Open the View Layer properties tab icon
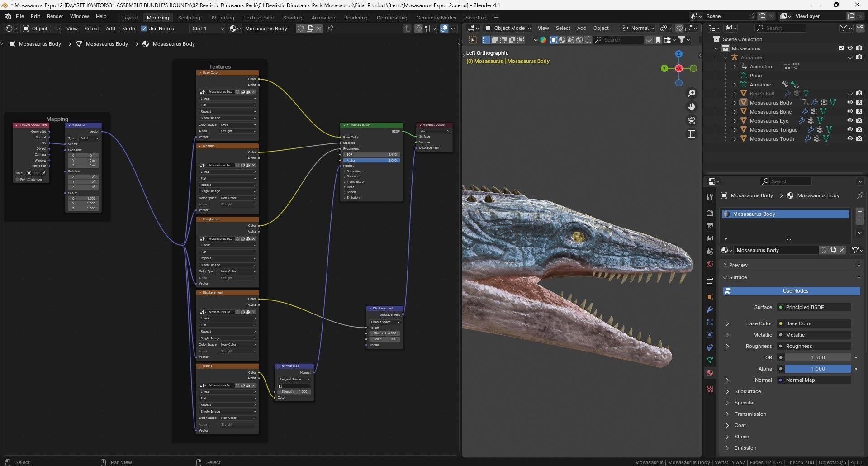The width and height of the screenshot is (868, 466). [x=710, y=238]
